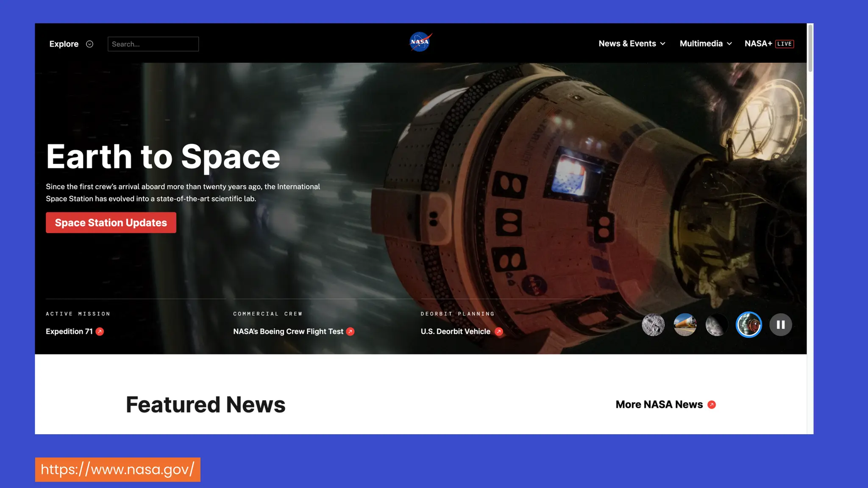
Task: Open the Expedition 71 link
Action: (75, 331)
